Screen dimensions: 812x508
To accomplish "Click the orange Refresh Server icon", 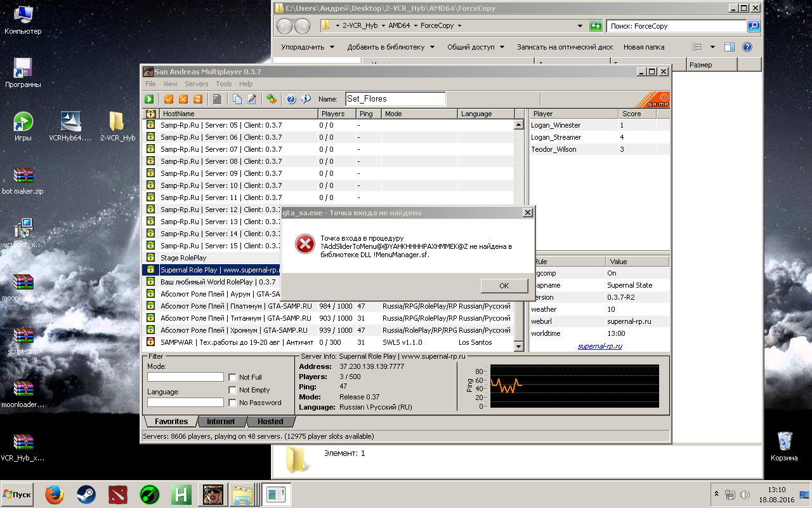I will (x=198, y=99).
